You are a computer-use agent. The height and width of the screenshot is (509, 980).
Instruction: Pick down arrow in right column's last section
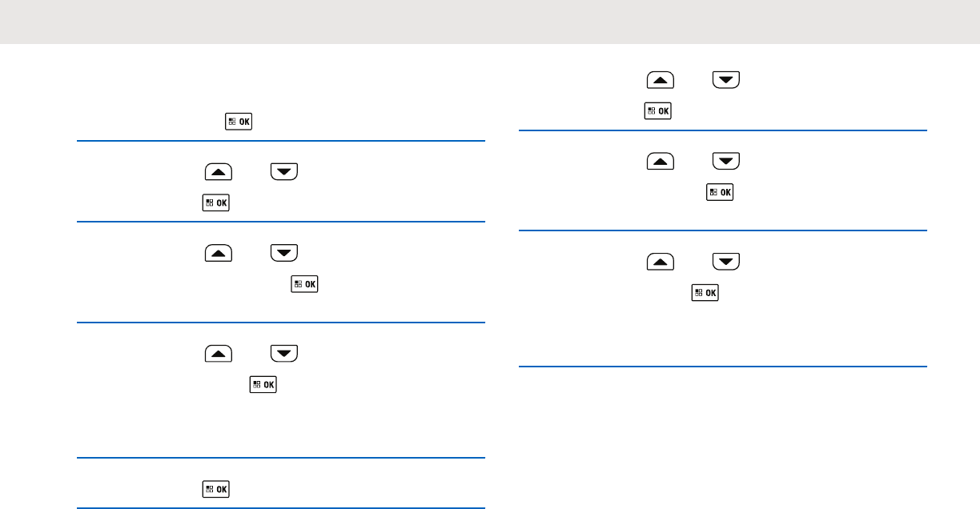click(726, 262)
